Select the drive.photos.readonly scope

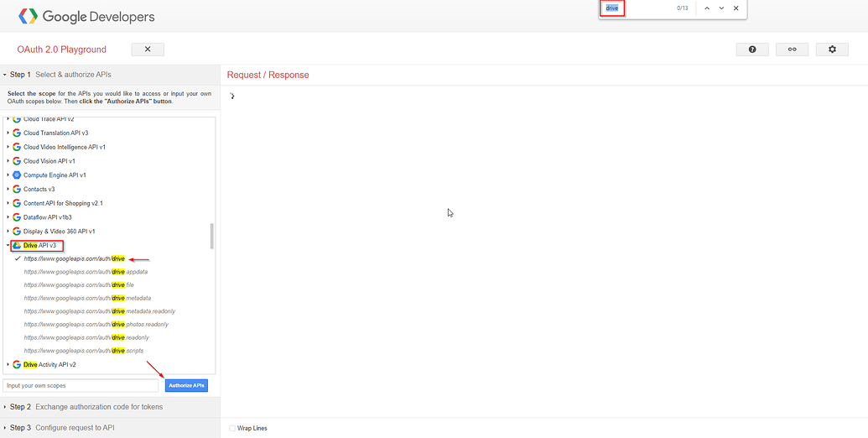pyautogui.click(x=96, y=324)
